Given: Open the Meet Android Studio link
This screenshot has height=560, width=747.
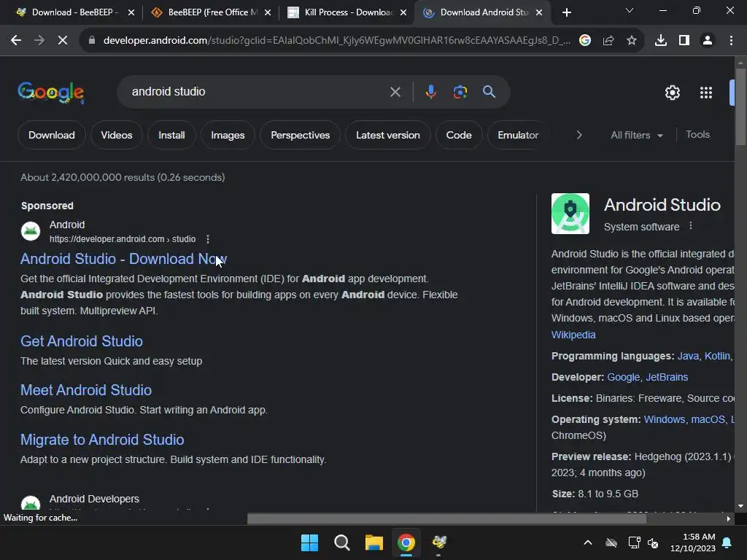Looking at the screenshot, I should pos(86,390).
